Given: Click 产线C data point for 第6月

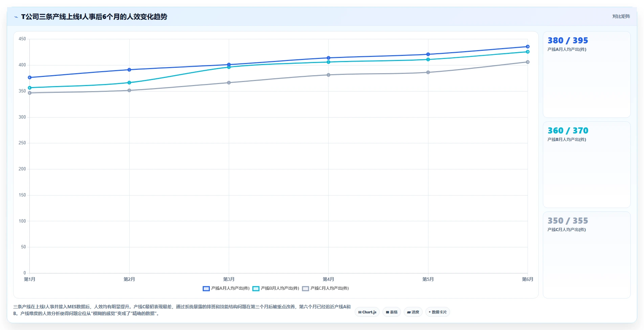Looking at the screenshot, I should 528,62.
